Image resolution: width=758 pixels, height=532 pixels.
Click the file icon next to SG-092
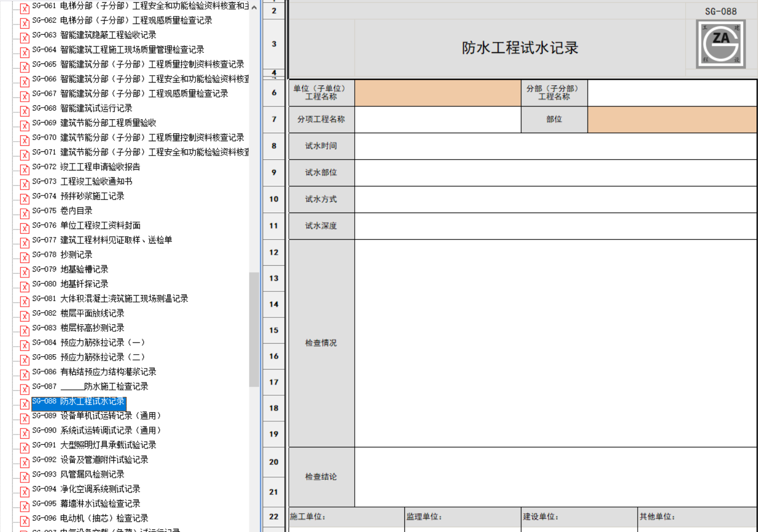(25, 463)
